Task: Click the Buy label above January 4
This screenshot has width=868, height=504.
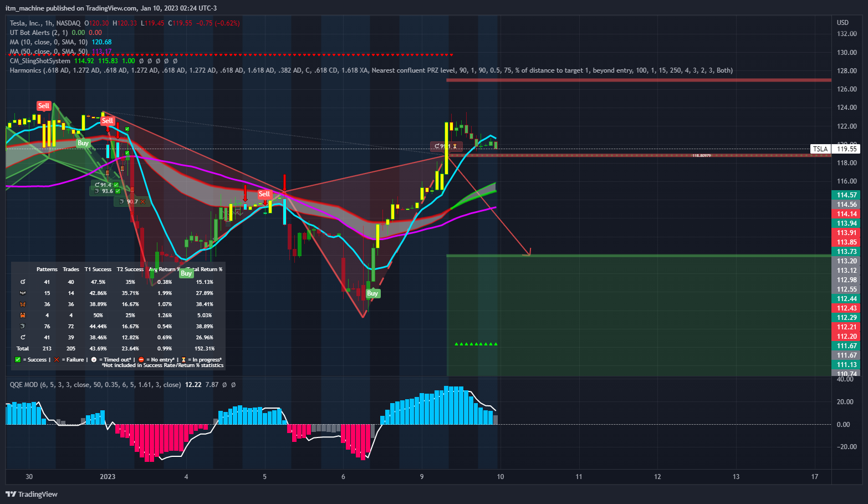Action: [186, 273]
